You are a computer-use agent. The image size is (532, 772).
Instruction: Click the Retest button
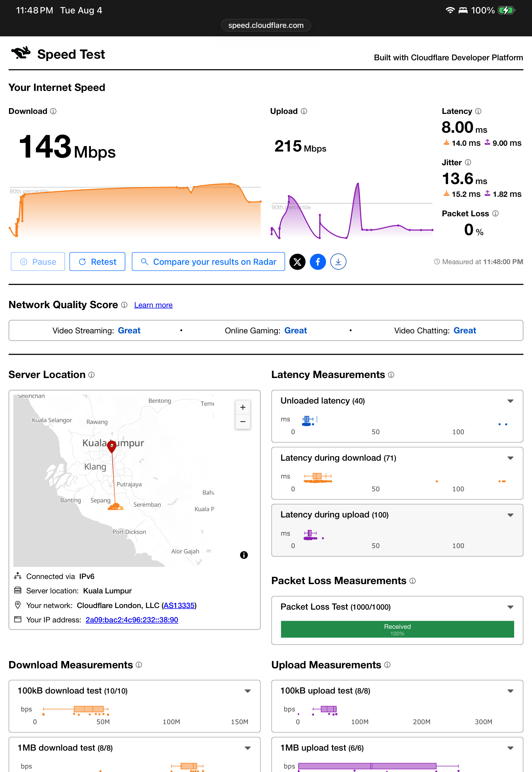97,262
